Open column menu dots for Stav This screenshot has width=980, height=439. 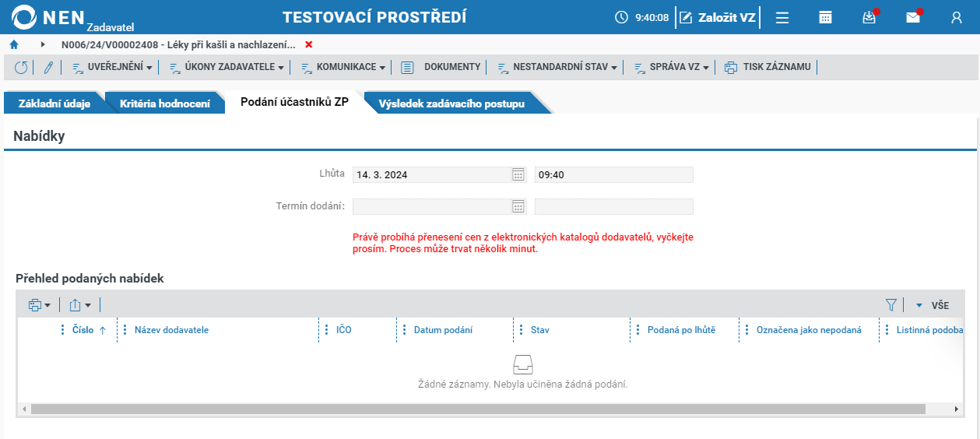click(522, 330)
